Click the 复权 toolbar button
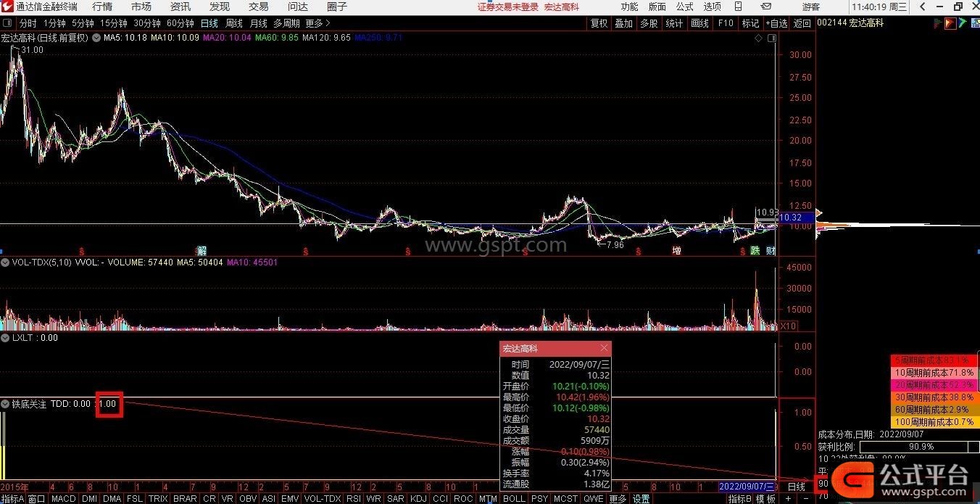Image resolution: width=980 pixels, height=504 pixels. (x=599, y=23)
